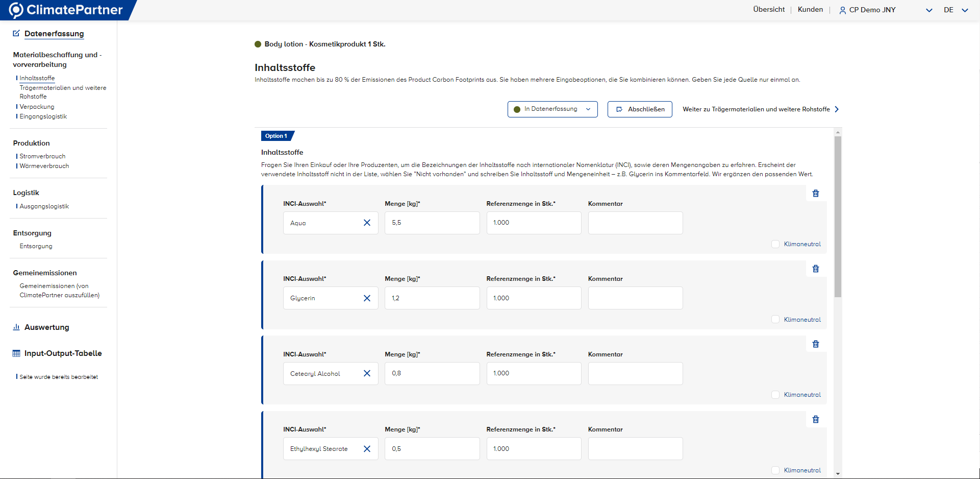
Task: Remove Cetearyl Alcohol row with trash icon
Action: pyautogui.click(x=815, y=344)
